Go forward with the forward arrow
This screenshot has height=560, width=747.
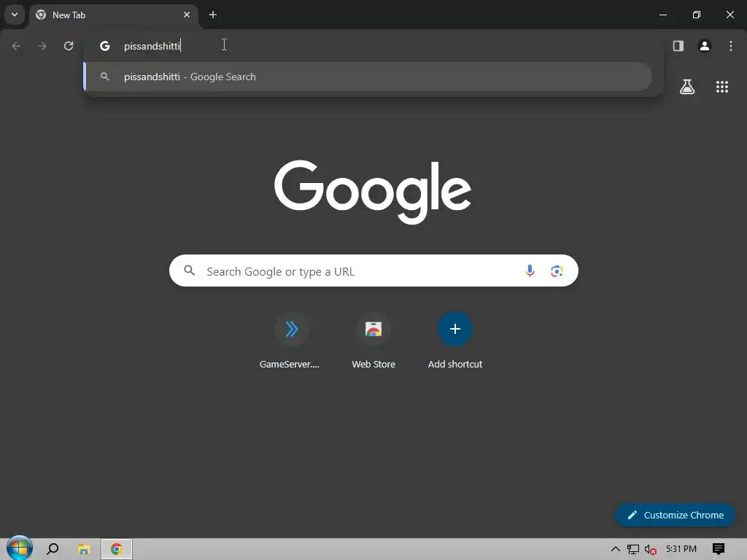click(x=42, y=46)
